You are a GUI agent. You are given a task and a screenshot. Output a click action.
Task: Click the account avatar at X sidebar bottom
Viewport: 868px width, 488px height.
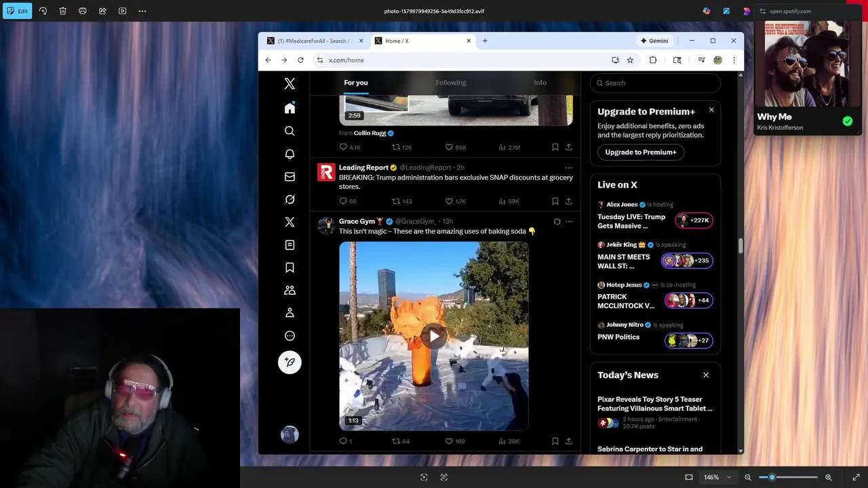tap(290, 434)
